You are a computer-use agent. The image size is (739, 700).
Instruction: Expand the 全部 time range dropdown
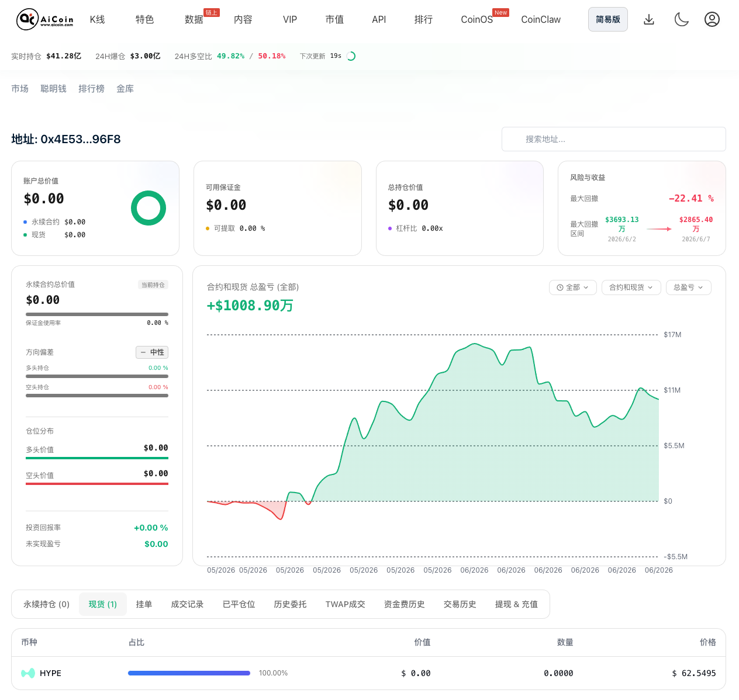tap(573, 287)
